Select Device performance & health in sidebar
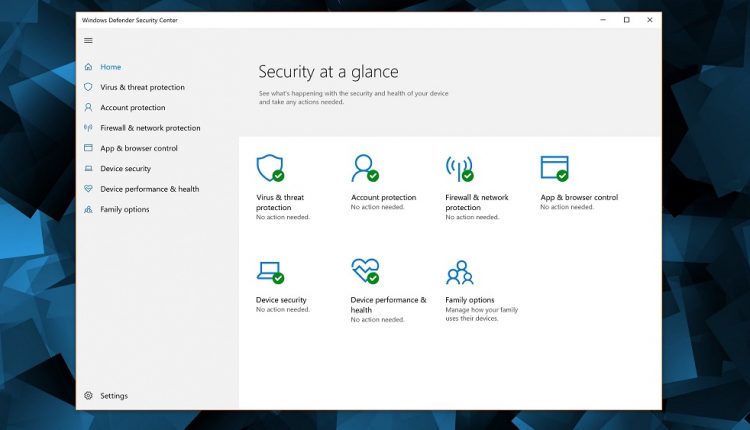Screen dimensions: 750x430 point(150,189)
